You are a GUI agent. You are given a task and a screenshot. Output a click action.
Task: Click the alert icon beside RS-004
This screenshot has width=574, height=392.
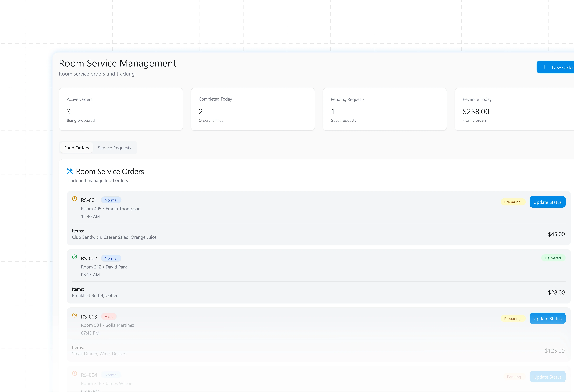click(x=74, y=373)
